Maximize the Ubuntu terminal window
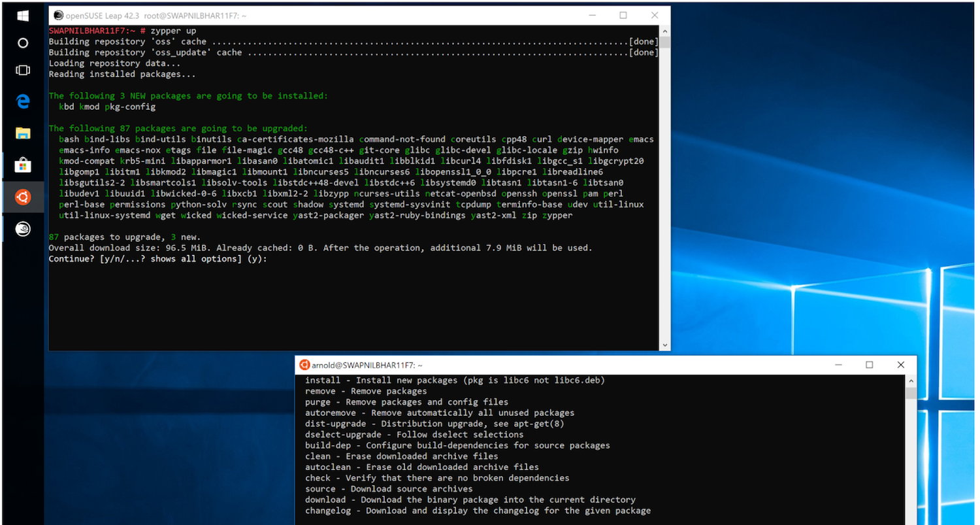The image size is (980, 525). 870,365
